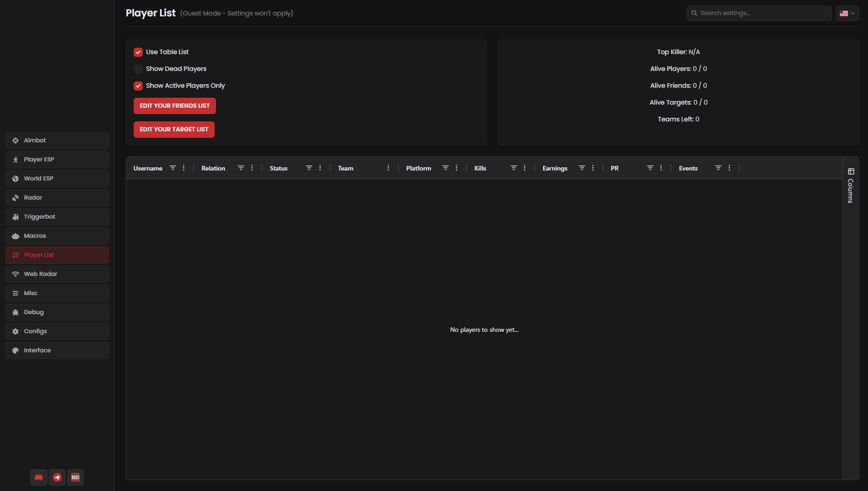Screen dimensions: 868x491
Task: Open Kills column menu
Action: point(525,168)
